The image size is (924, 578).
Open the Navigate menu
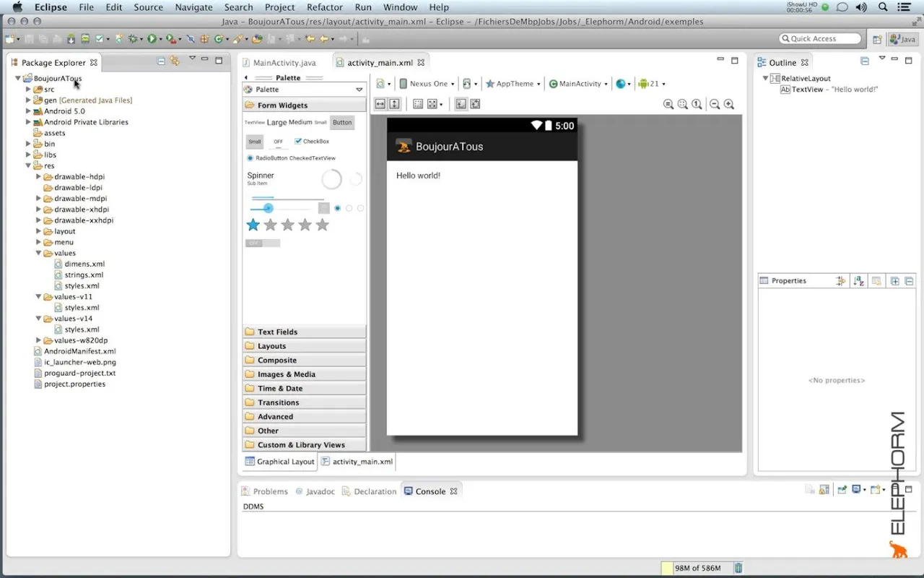click(193, 7)
